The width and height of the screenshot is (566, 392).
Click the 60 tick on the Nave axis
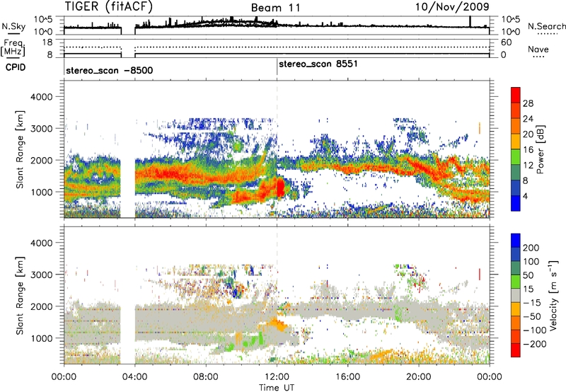(x=506, y=42)
